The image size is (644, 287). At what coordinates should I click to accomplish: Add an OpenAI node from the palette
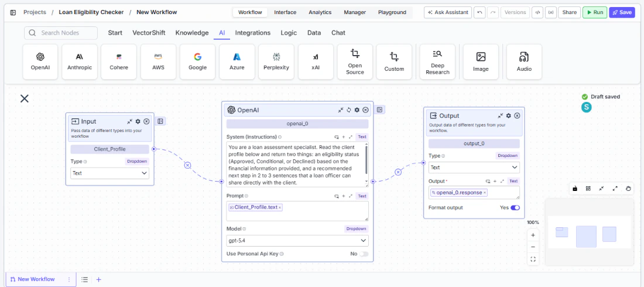click(40, 61)
